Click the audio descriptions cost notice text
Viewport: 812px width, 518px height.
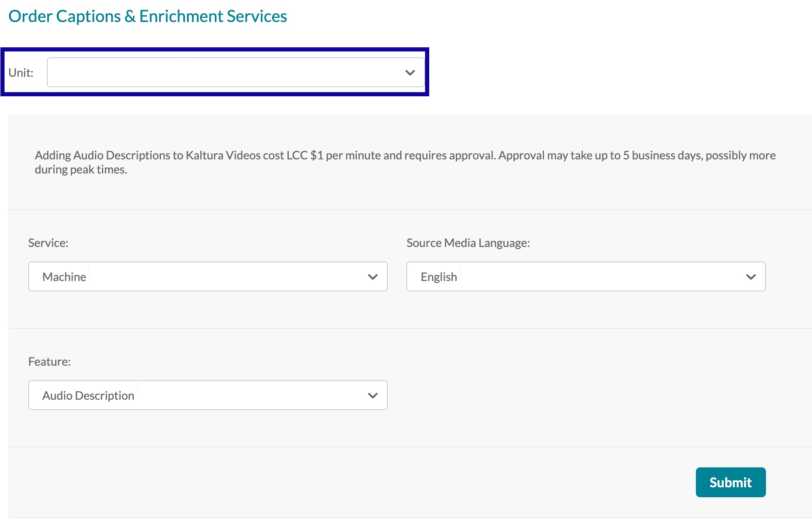coord(405,162)
